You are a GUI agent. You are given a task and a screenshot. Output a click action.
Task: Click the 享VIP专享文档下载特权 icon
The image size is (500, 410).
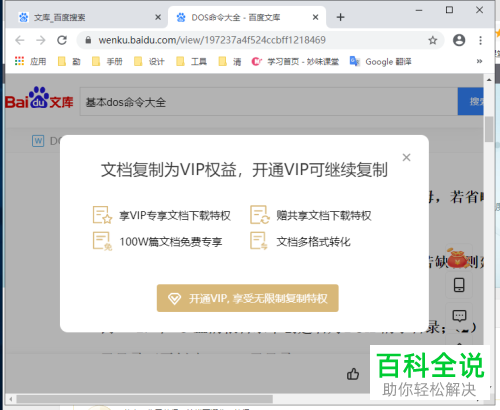(102, 215)
